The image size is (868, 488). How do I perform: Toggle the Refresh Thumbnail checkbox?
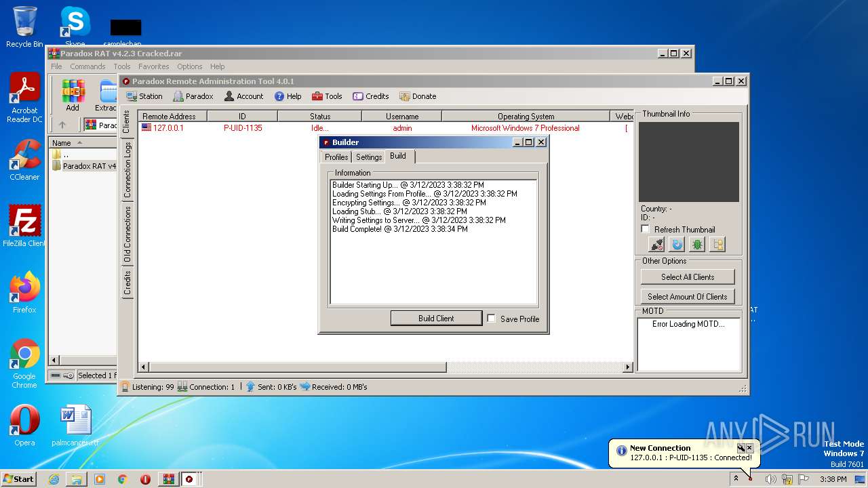[x=645, y=229]
